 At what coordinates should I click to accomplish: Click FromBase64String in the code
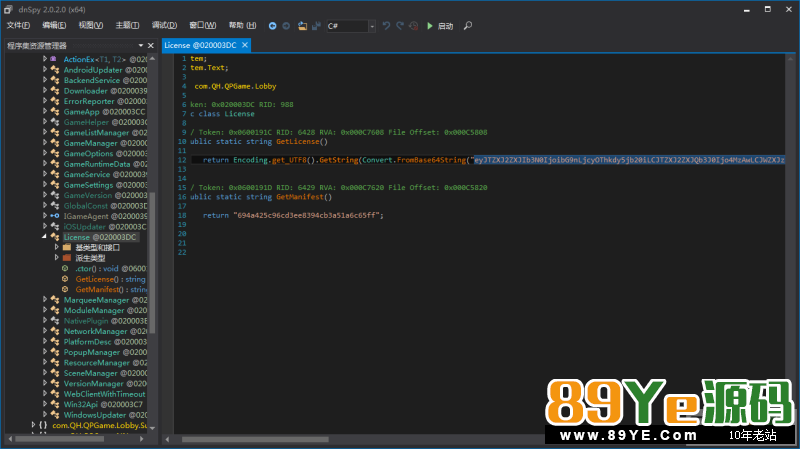431,160
